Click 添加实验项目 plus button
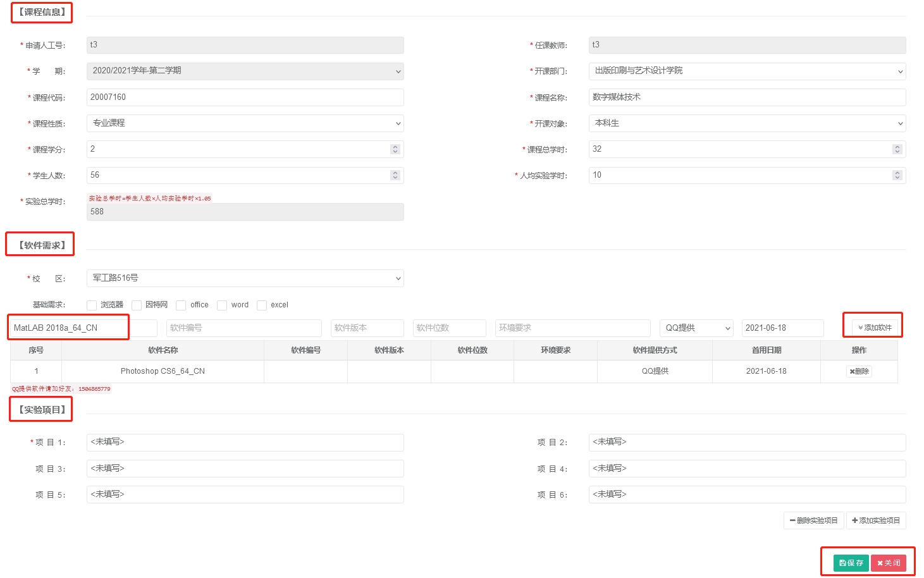Viewport: 924px width, 578px height. click(876, 520)
